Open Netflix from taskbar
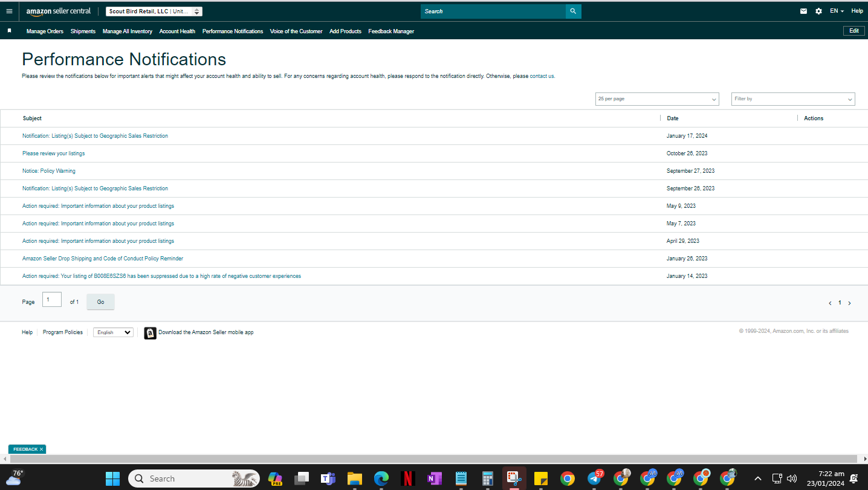This screenshot has height=490, width=868. [407, 479]
